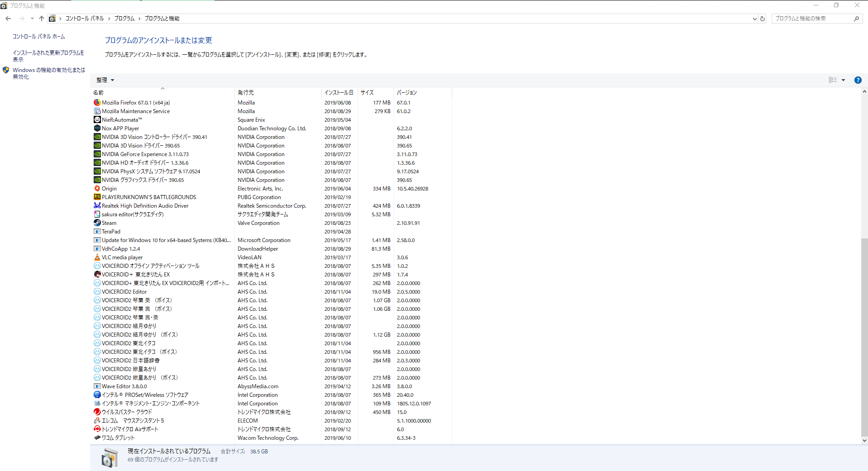
Task: Click the Origin program icon
Action: [x=97, y=189]
